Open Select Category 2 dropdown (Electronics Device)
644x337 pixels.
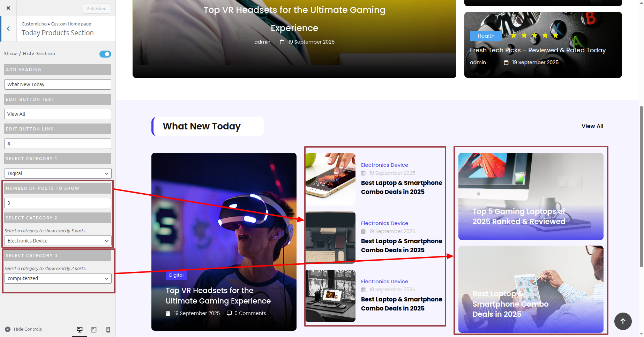[58, 241]
